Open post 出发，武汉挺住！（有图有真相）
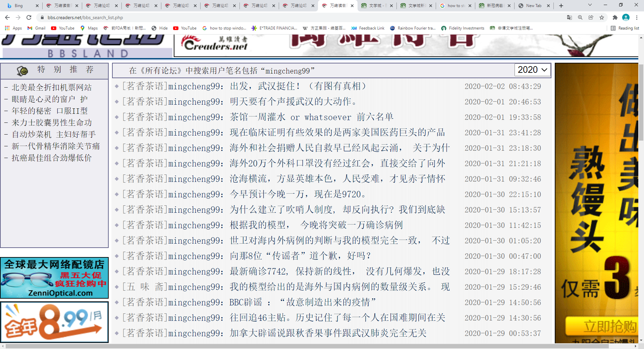Viewport: 644px width, 349px height. click(x=298, y=86)
